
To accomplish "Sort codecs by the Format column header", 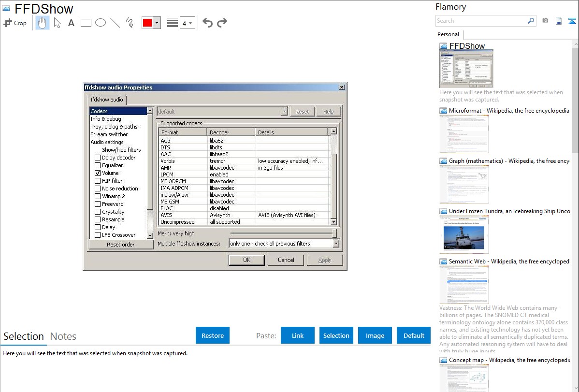I will 182,132.
